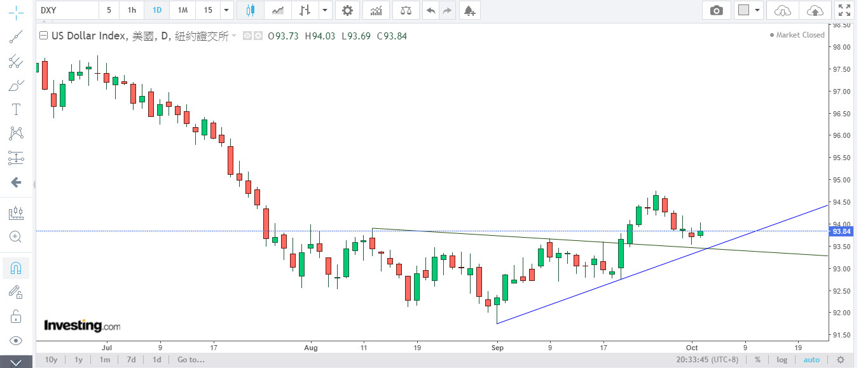Save chart layout to cloud

(x=815, y=10)
